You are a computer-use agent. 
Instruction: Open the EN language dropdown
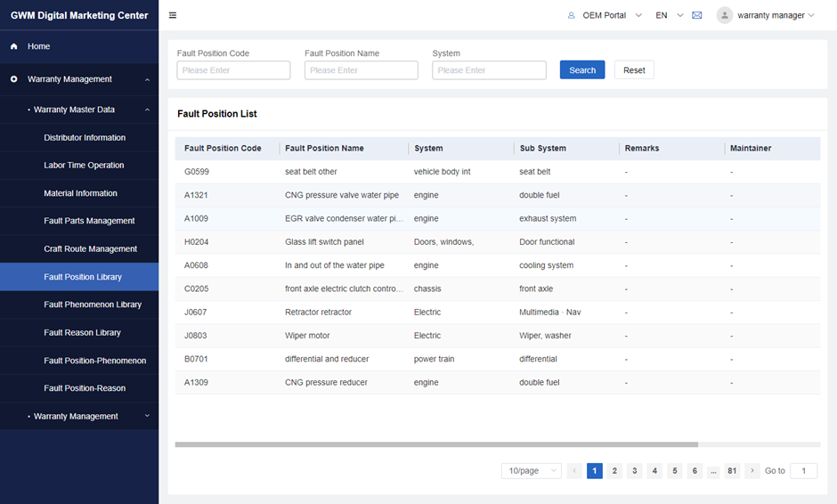click(x=680, y=15)
